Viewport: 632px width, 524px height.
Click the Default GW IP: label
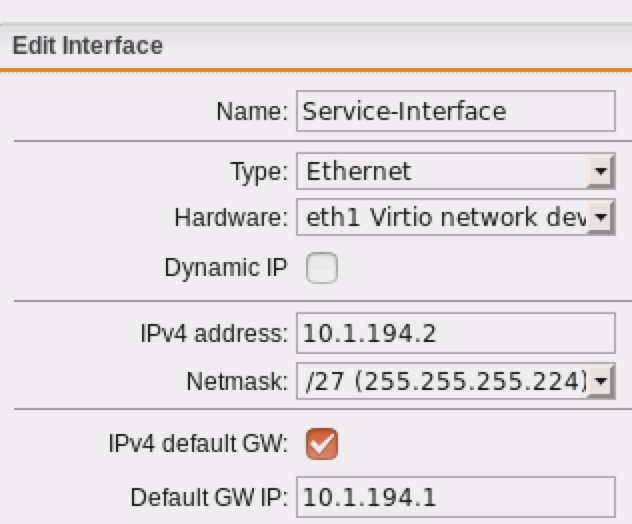click(x=209, y=498)
